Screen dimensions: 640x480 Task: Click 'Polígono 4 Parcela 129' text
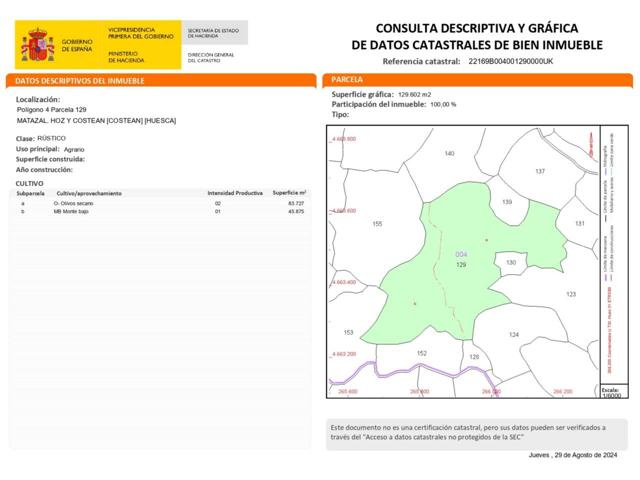51,110
